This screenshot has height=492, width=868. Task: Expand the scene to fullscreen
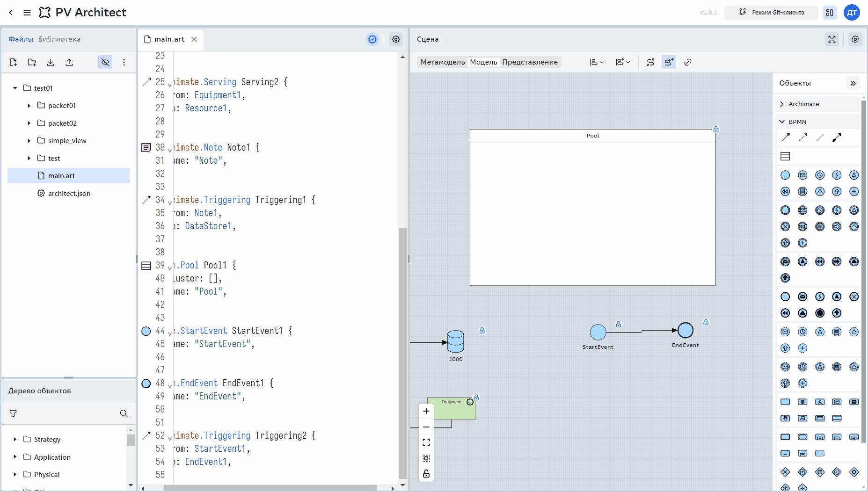pyautogui.click(x=832, y=39)
